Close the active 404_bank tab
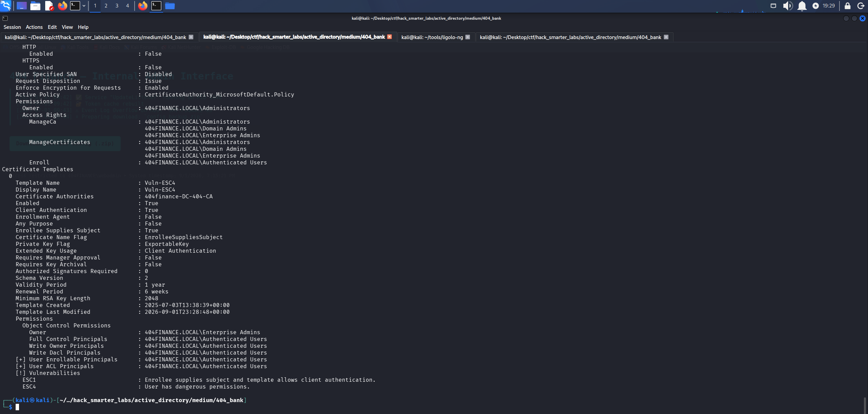This screenshot has width=868, height=414. tap(389, 37)
